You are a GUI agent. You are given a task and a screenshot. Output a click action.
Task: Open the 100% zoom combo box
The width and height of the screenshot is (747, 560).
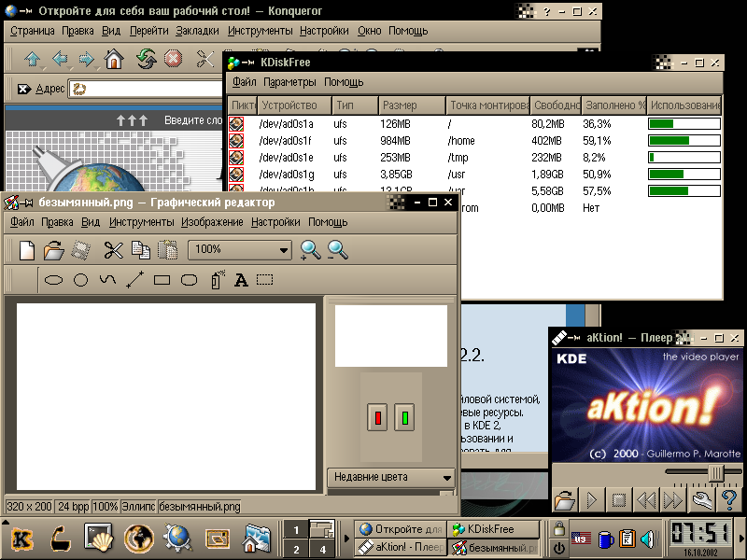240,249
